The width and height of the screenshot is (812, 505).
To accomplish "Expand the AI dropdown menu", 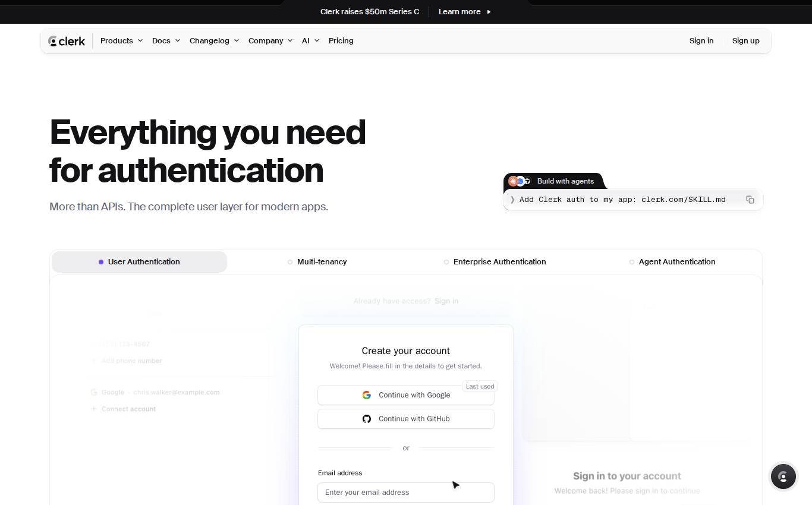I will point(310,41).
